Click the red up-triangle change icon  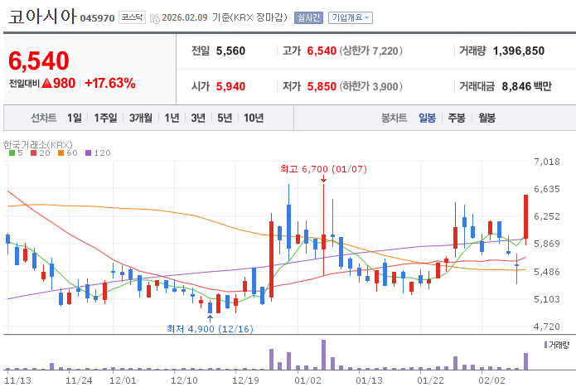(46, 83)
